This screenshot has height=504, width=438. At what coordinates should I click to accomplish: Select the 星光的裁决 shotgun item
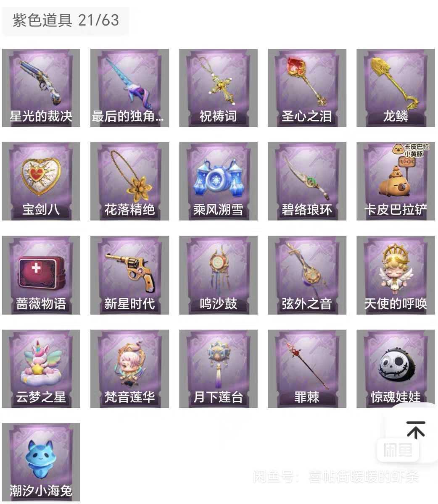tap(41, 88)
